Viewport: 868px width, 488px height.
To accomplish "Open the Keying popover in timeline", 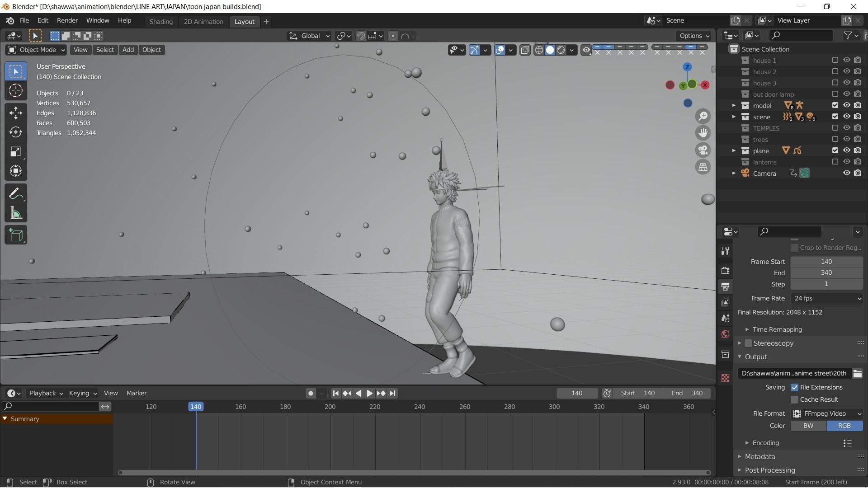I will click(x=82, y=393).
